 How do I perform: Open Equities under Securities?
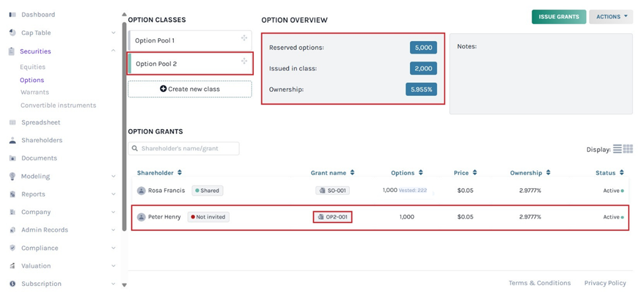pyautogui.click(x=32, y=67)
